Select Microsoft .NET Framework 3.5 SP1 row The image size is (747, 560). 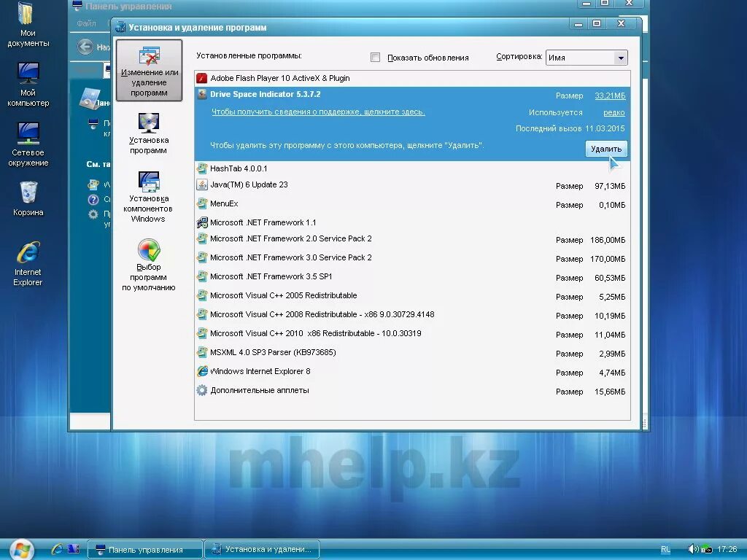tap(413, 277)
